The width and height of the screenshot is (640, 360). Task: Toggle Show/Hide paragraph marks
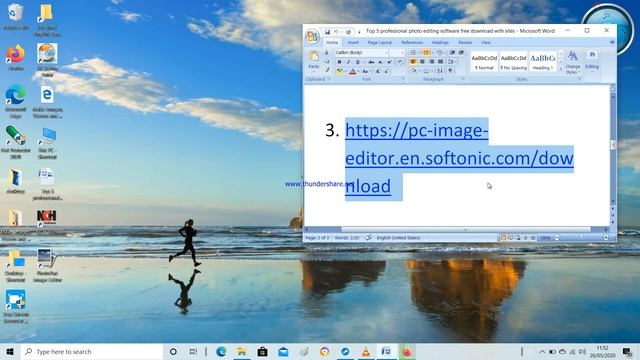point(451,70)
